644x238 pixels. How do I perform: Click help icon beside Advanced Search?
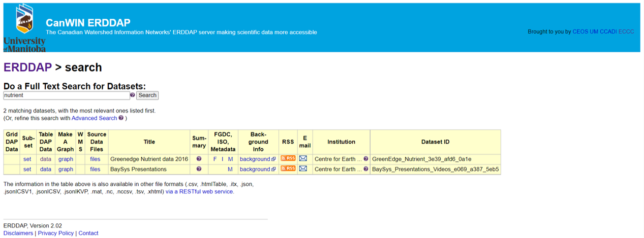pyautogui.click(x=121, y=118)
